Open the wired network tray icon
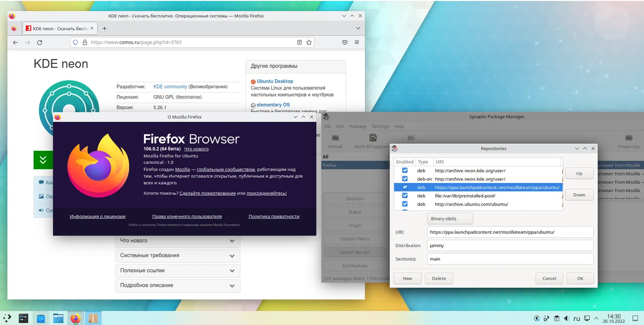Screen dimensions: 644x325 (586, 319)
